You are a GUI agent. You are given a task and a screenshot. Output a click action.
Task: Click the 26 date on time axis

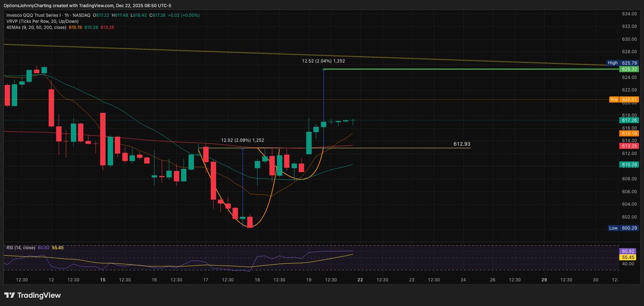[x=493, y=280]
